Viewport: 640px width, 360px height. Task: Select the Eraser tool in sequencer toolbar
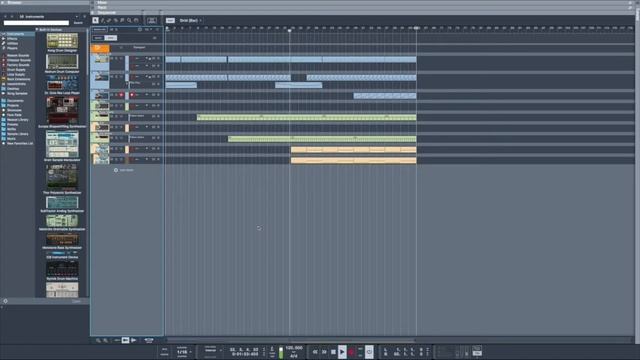109,20
